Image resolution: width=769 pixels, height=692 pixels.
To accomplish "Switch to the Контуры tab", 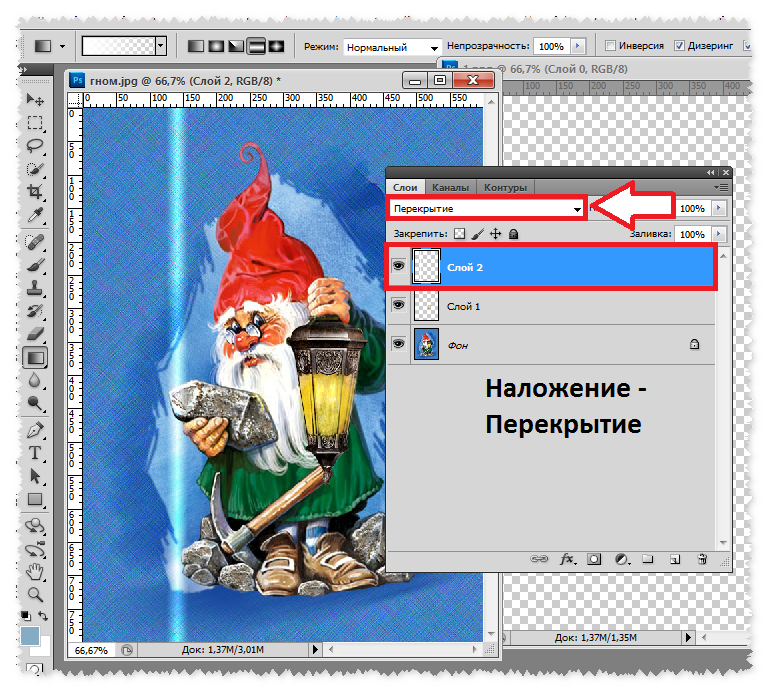I will [x=505, y=187].
